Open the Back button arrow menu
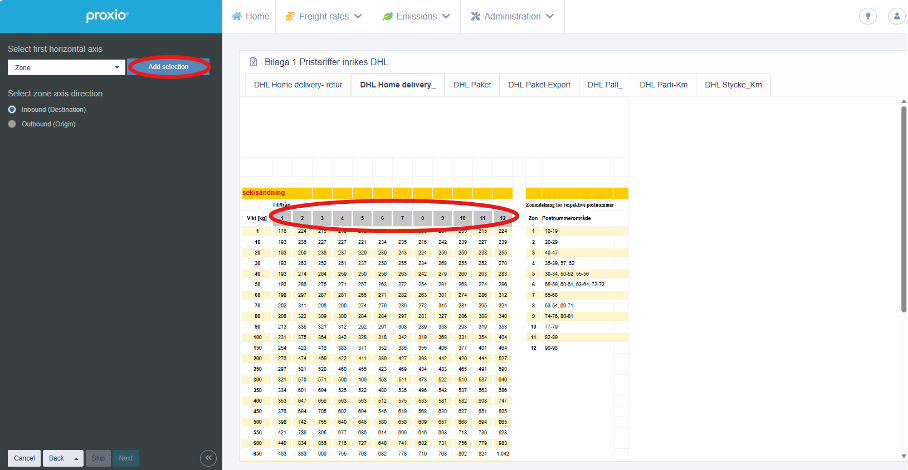This screenshot has height=470, width=908. (76, 458)
